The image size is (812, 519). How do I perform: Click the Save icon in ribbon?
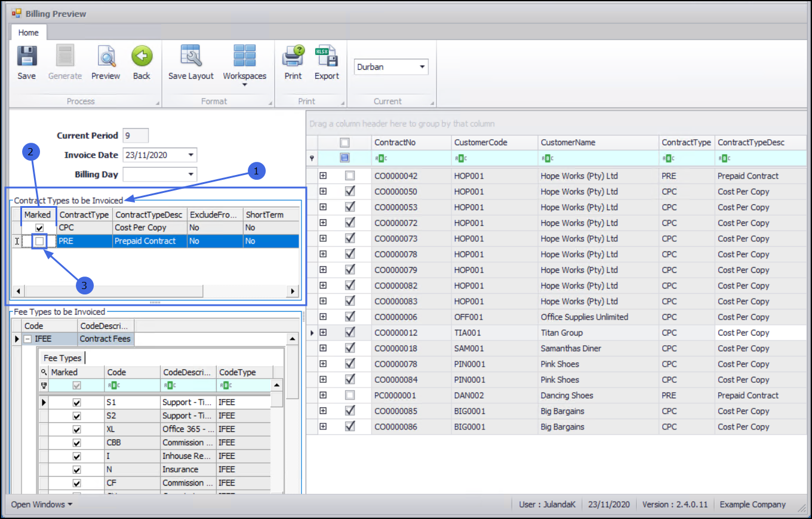coord(26,57)
